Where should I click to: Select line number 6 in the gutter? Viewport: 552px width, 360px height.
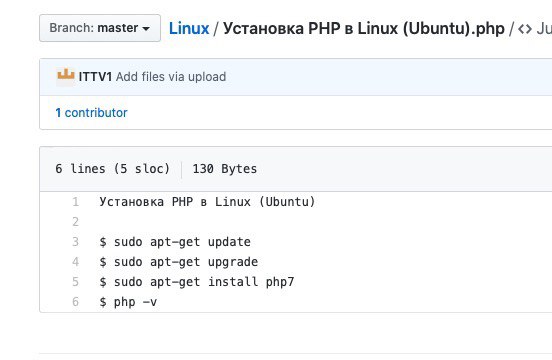click(75, 302)
